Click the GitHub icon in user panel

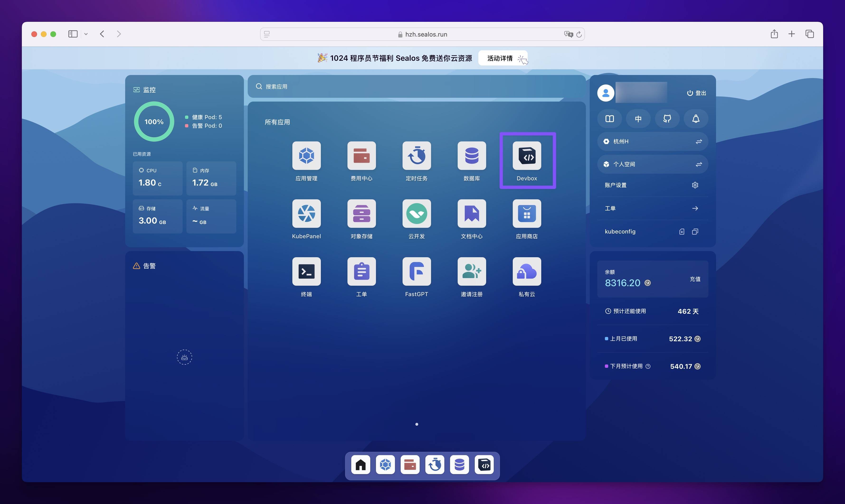[x=667, y=119]
